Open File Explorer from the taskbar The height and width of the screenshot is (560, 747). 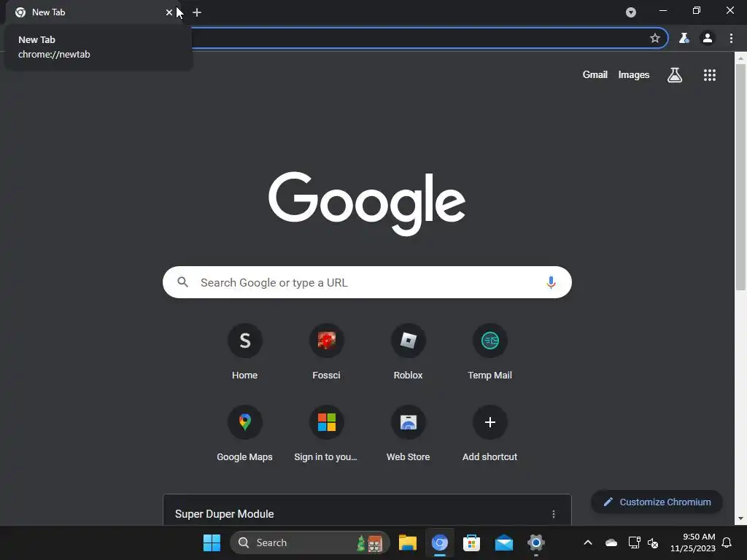point(408,542)
